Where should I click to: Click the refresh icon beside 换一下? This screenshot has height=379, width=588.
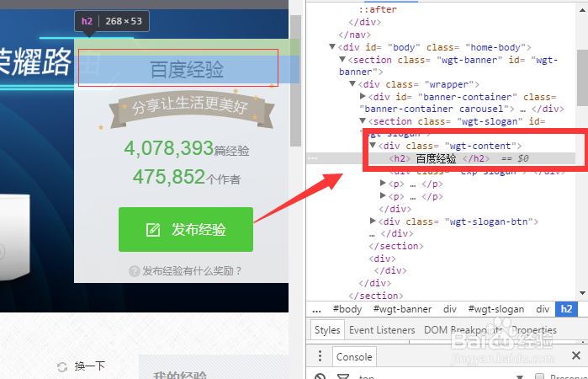coord(62,366)
